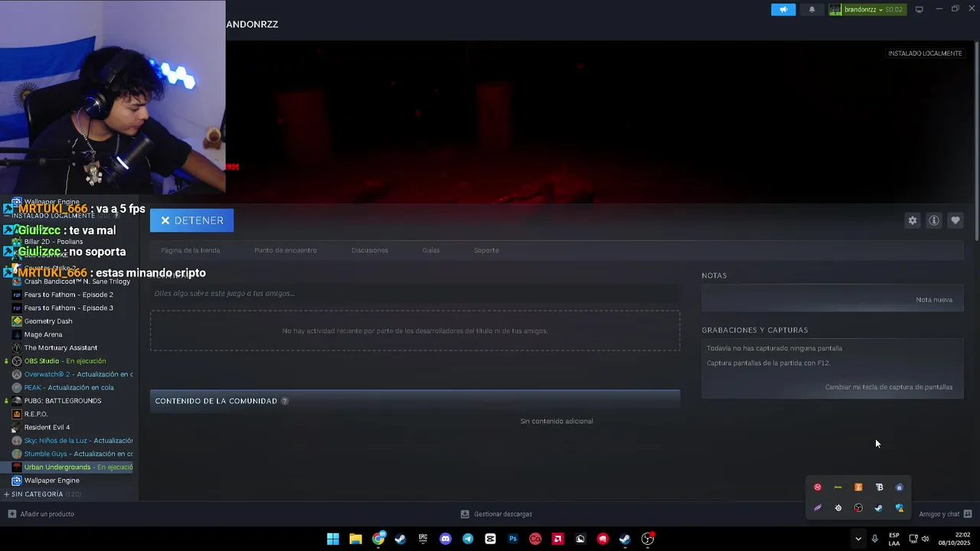The height and width of the screenshot is (551, 980).
Task: Switch to the Discusiones tab
Action: point(370,250)
